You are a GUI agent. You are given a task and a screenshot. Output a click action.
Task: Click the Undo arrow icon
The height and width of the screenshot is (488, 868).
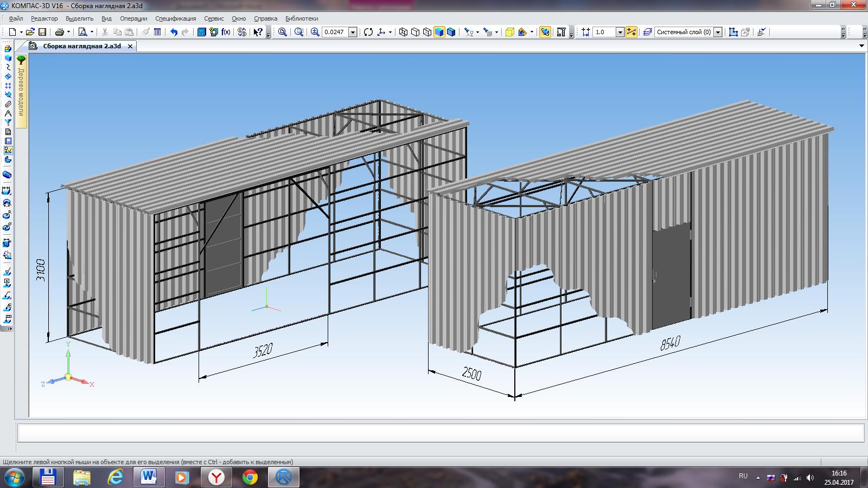(174, 32)
